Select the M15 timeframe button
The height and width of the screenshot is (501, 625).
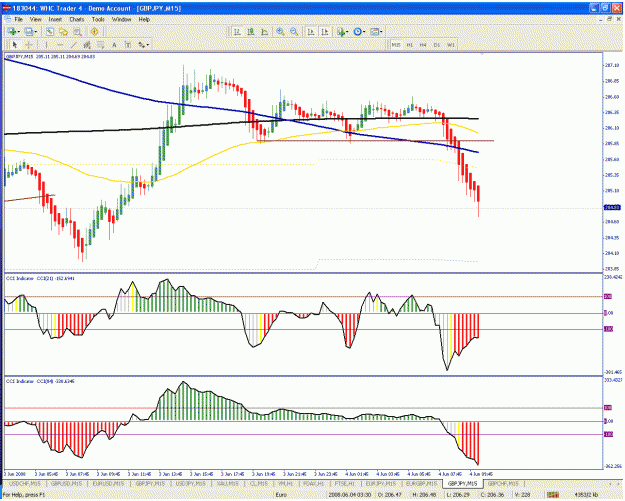[396, 45]
